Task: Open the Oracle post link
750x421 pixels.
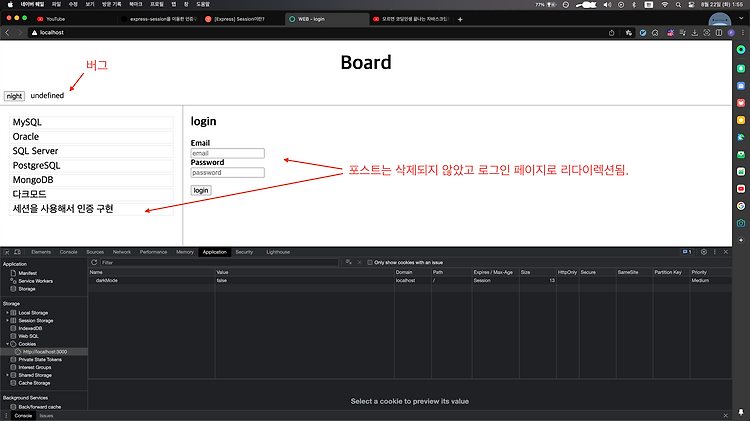Action: 26,137
